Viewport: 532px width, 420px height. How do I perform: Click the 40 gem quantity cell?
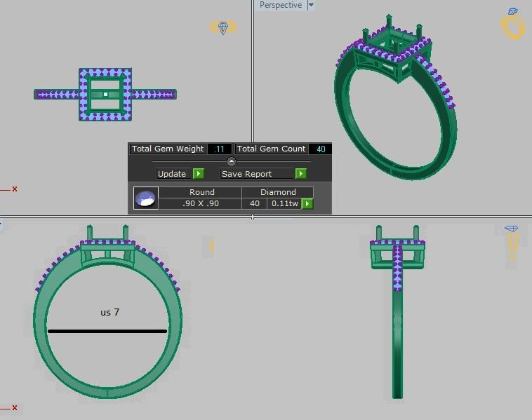click(x=255, y=203)
